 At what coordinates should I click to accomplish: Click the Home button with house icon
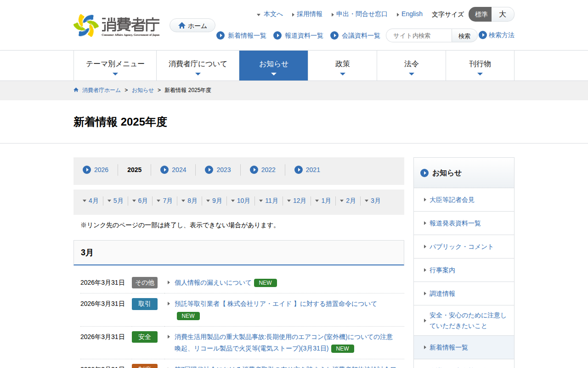(x=192, y=26)
